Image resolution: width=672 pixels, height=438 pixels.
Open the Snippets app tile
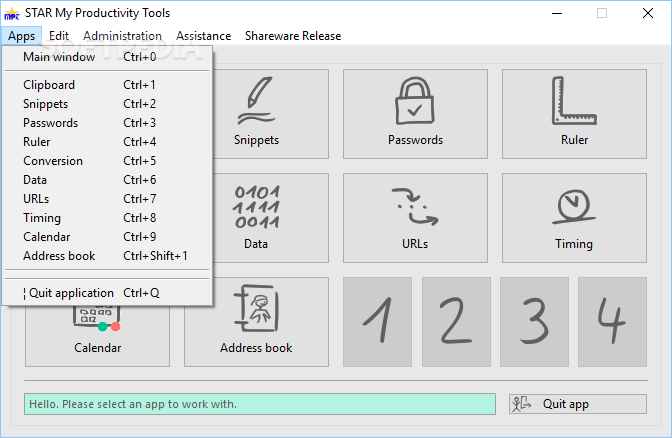[x=271, y=114]
